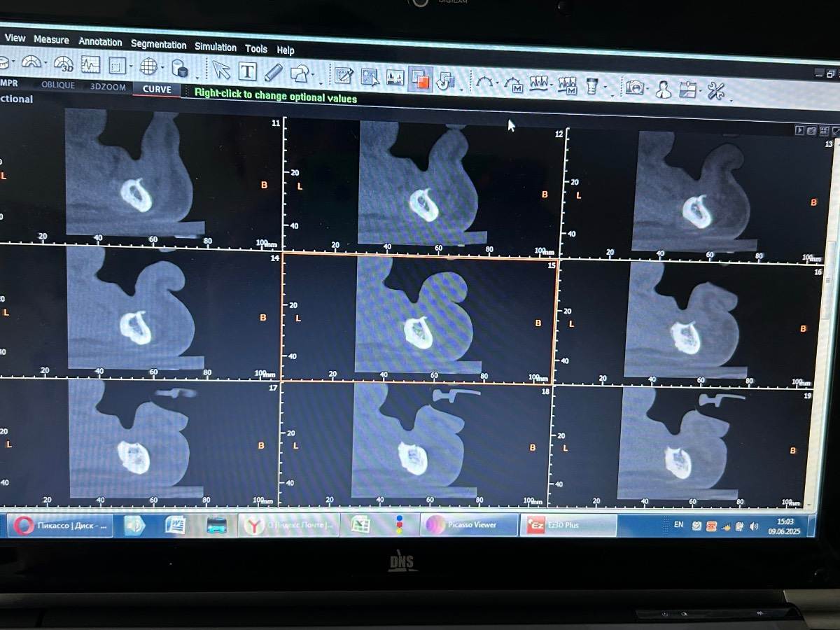Open the 3D panoramic view icon
The image size is (840, 630).
click(x=63, y=64)
